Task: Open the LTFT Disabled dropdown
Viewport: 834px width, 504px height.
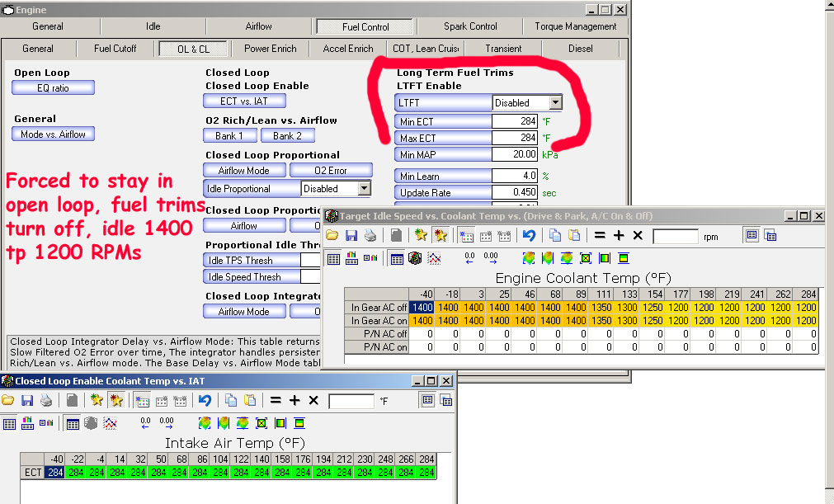Action: coord(555,103)
